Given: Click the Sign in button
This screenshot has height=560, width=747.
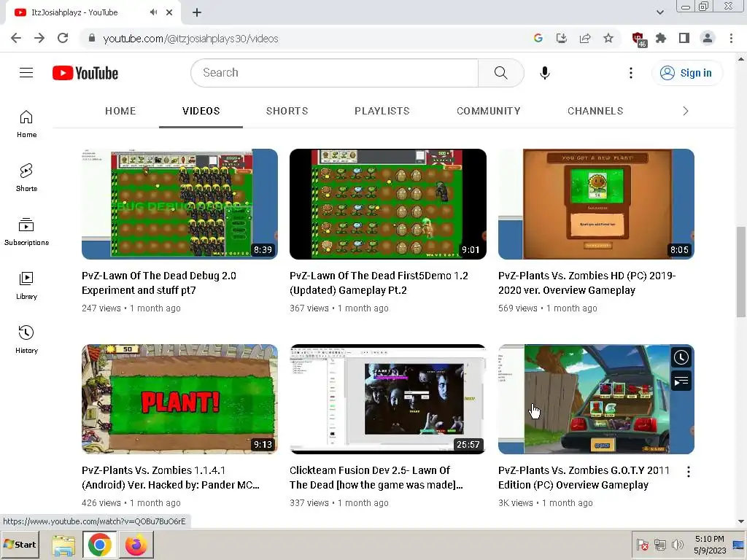Looking at the screenshot, I should [x=686, y=73].
